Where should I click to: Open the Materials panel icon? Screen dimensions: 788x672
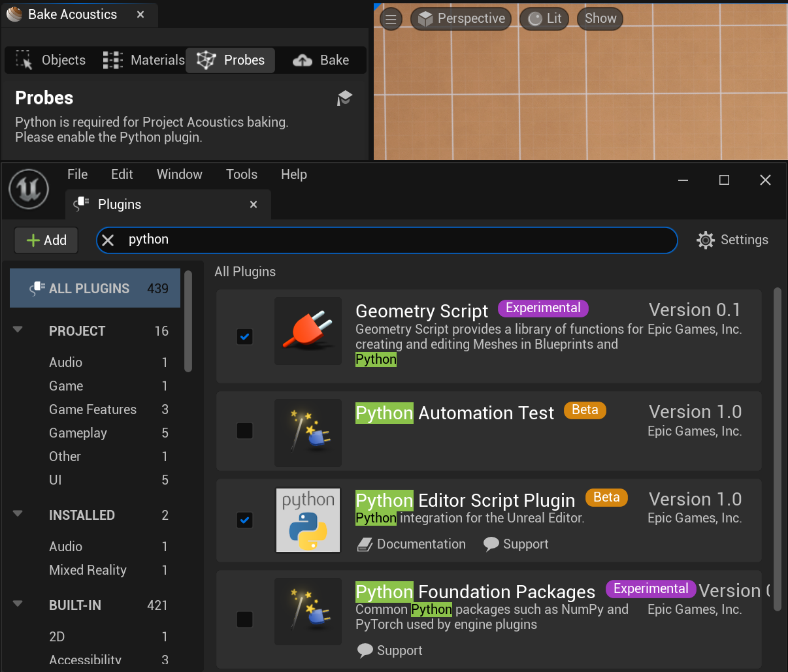[x=112, y=59]
